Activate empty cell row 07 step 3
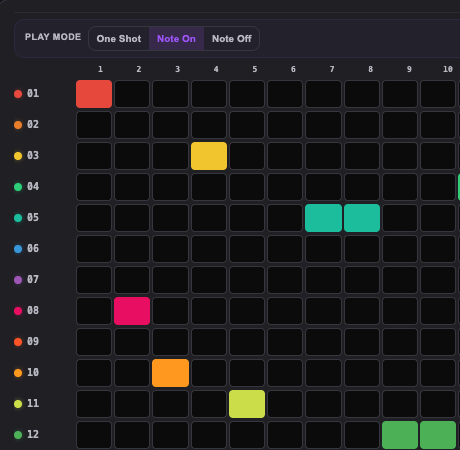The height and width of the screenshot is (450, 460). tap(170, 280)
